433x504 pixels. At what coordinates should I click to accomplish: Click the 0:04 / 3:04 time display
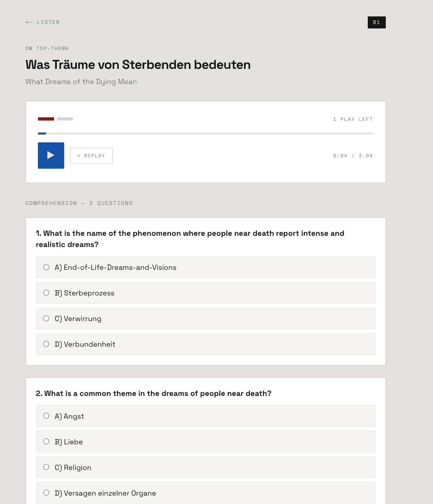[353, 156]
